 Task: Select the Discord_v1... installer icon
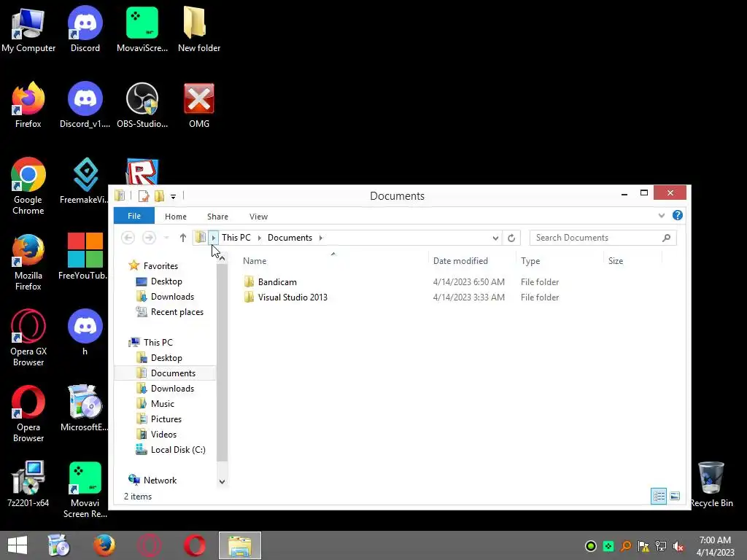(x=85, y=105)
